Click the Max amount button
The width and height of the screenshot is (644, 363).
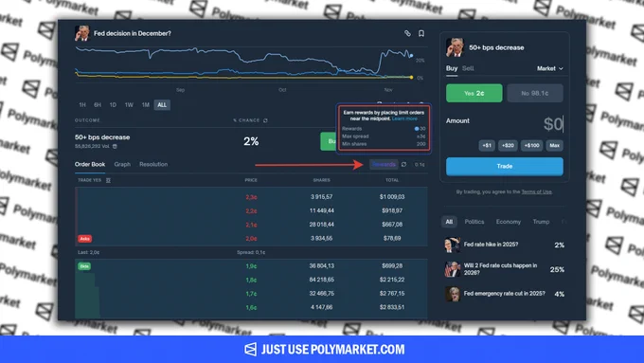pyautogui.click(x=554, y=146)
